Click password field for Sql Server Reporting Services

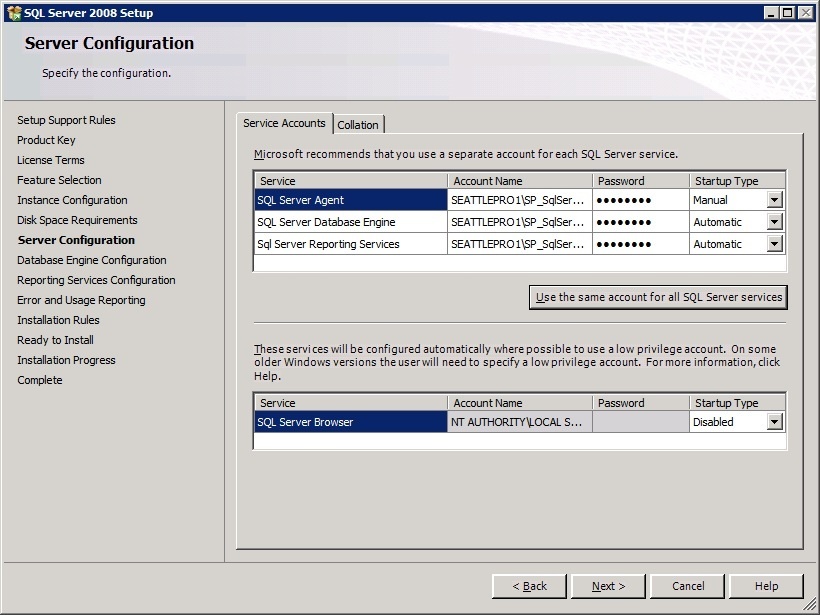[x=641, y=244]
